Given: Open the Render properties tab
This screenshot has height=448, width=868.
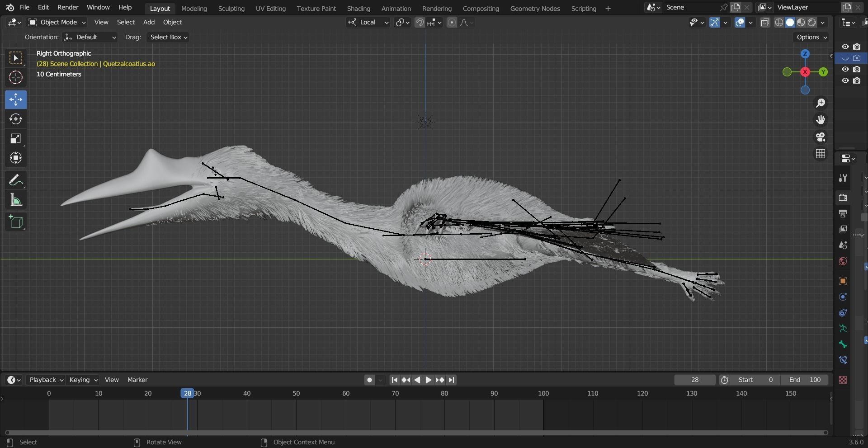Looking at the screenshot, I should 843,198.
